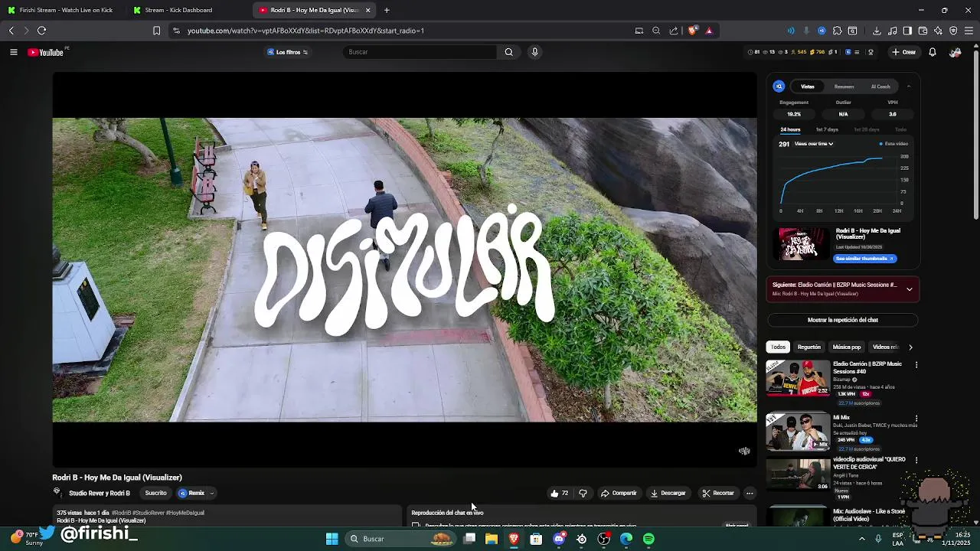
Task: Show hidden system tray icons
Action: pos(861,539)
